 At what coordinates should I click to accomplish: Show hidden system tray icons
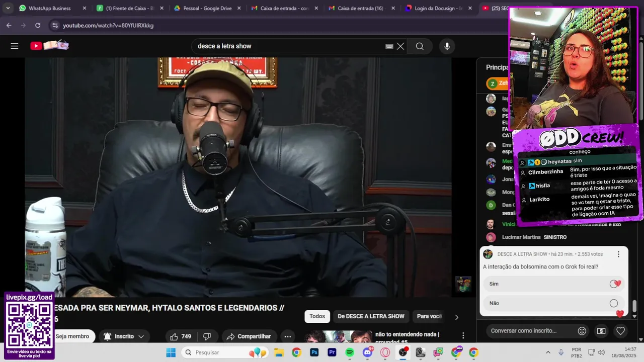(x=548, y=352)
